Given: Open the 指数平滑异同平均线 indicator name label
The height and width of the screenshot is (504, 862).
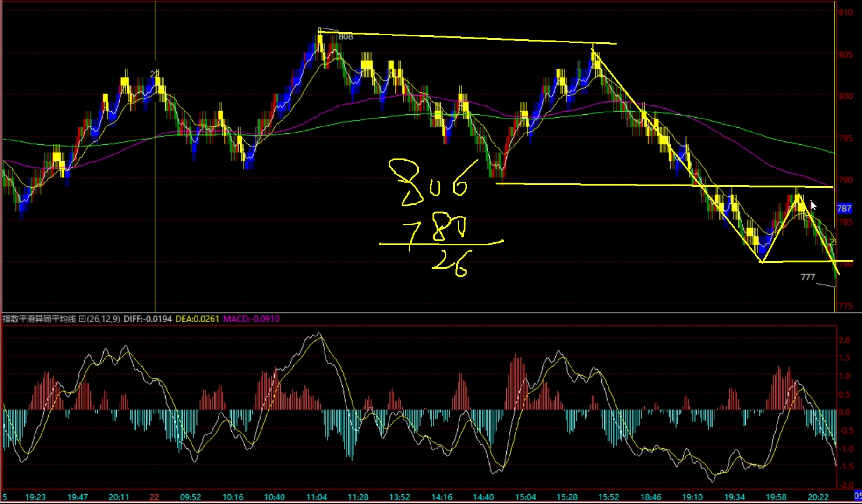Looking at the screenshot, I should click(39, 319).
